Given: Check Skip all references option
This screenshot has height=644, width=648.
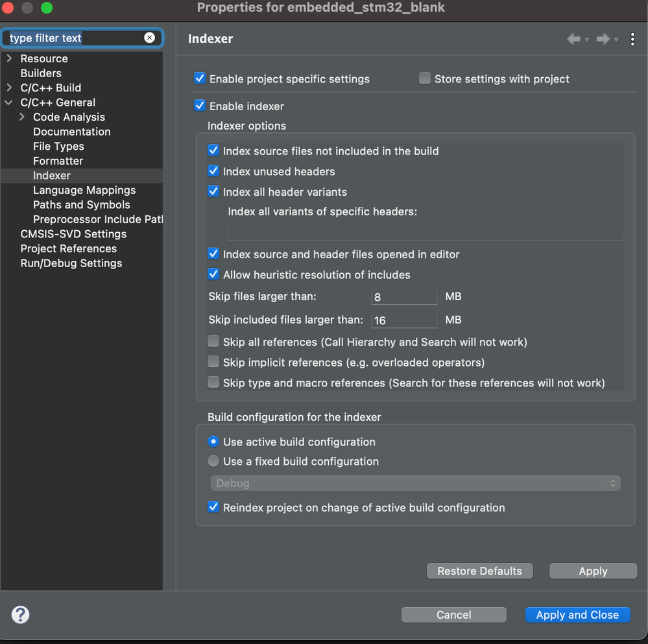Looking at the screenshot, I should pyautogui.click(x=213, y=341).
